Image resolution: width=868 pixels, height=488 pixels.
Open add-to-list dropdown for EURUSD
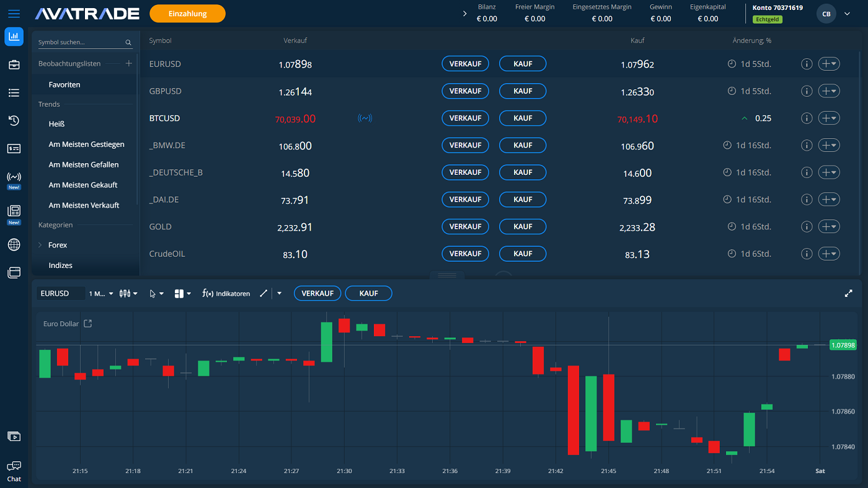tap(830, 64)
